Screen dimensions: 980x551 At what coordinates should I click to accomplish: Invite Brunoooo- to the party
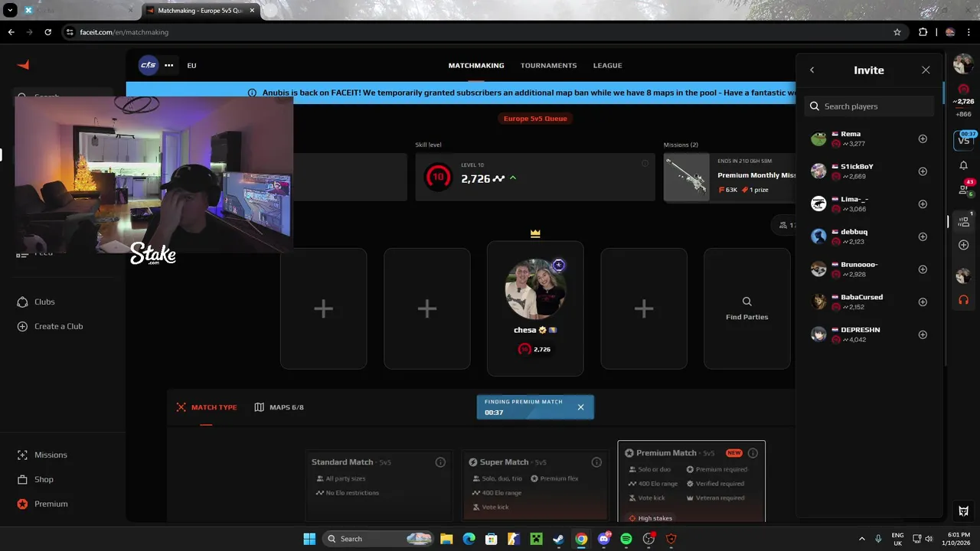tap(923, 269)
